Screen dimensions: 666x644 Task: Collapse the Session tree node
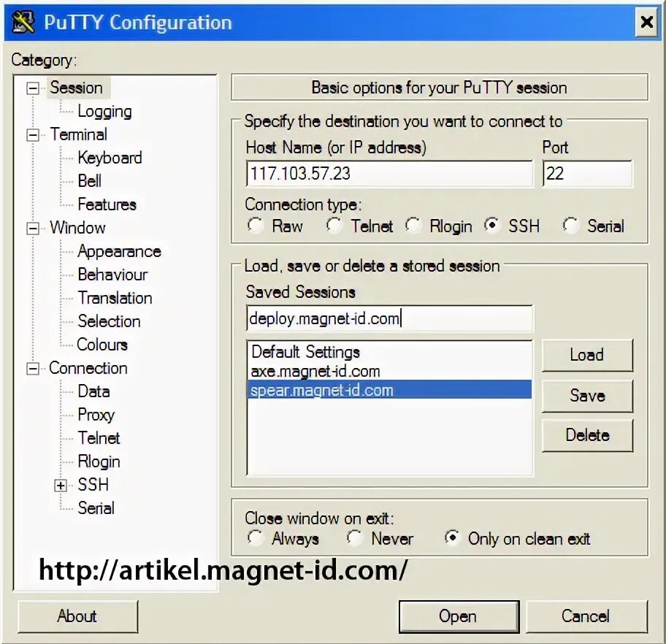point(33,88)
